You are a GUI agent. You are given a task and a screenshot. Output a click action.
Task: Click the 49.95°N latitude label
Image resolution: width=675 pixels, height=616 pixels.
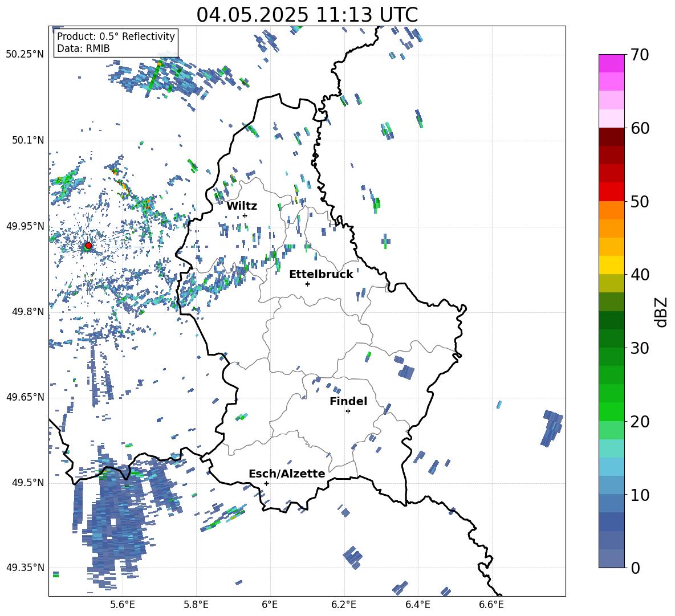pos(25,226)
